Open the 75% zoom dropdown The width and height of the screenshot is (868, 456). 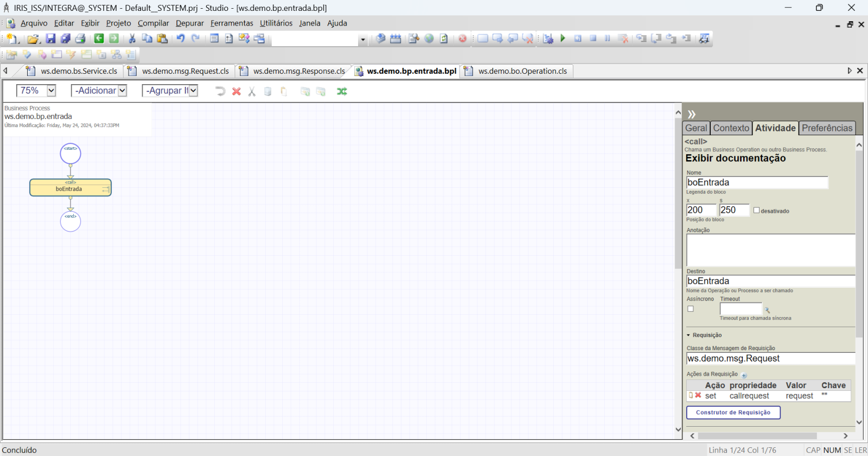tap(51, 91)
